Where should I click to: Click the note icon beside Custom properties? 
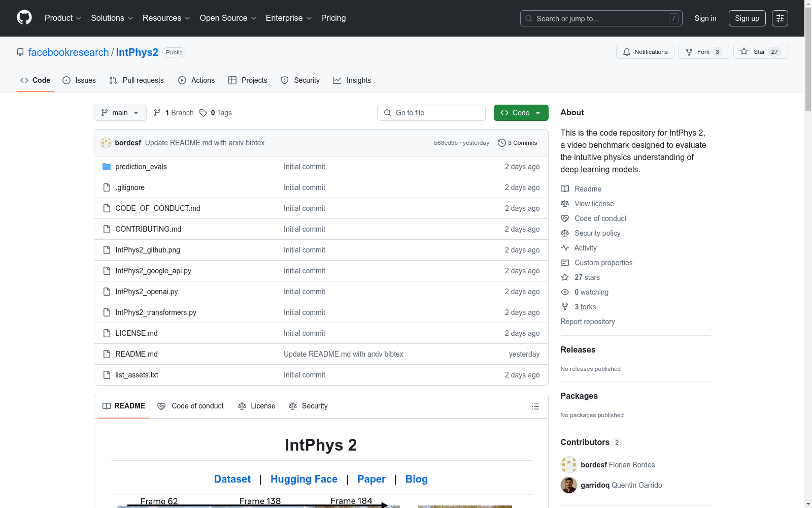[x=565, y=263]
